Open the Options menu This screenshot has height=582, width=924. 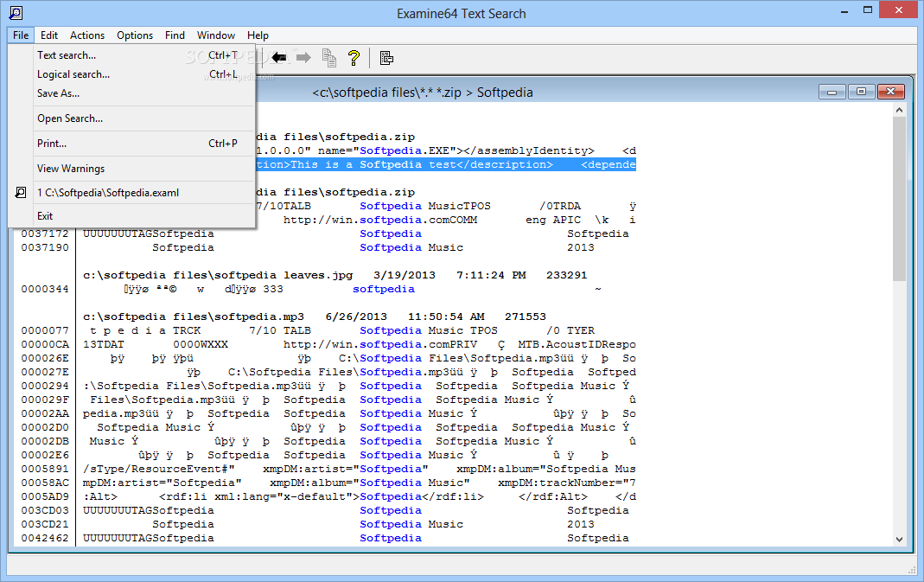134,35
